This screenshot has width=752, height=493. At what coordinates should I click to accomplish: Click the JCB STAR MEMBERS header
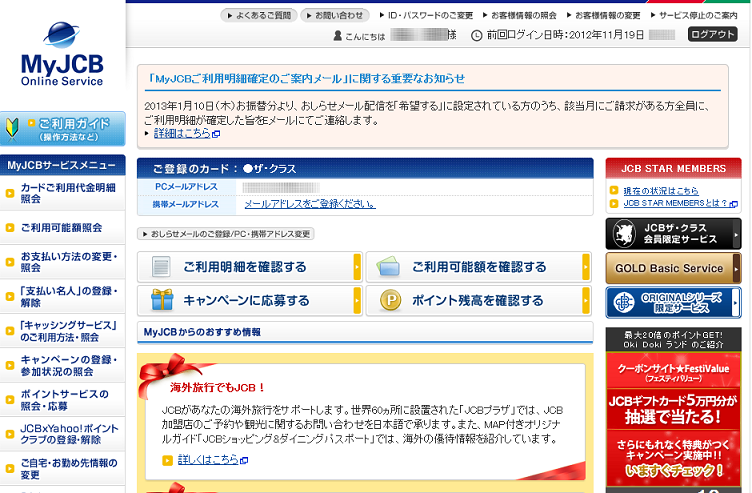673,168
